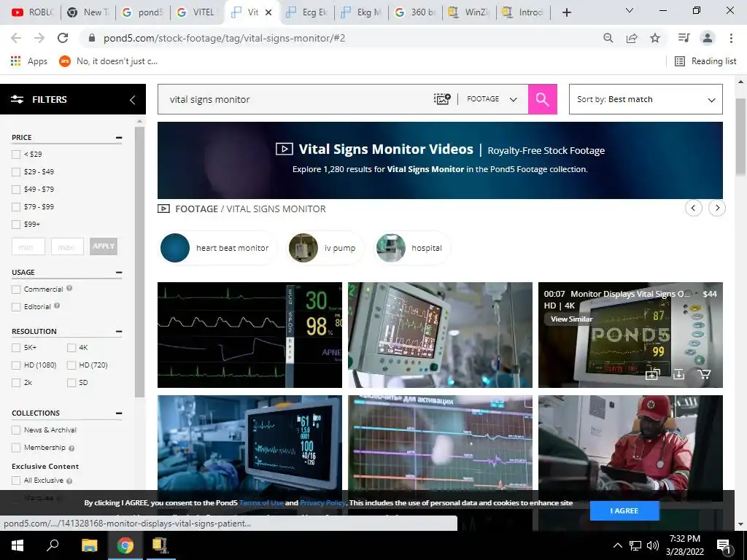The height and width of the screenshot is (560, 747).
Task: Bookmark this page with the star icon
Action: [x=655, y=38]
